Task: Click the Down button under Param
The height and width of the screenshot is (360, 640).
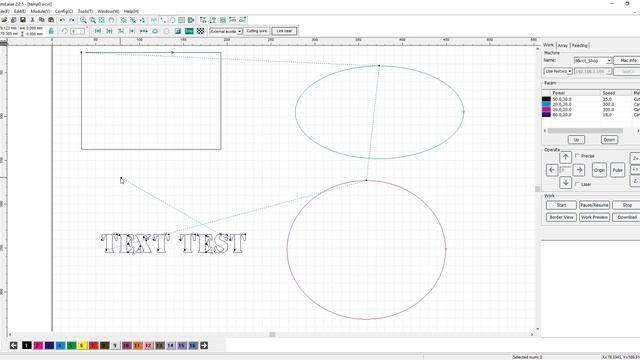Action: point(609,140)
